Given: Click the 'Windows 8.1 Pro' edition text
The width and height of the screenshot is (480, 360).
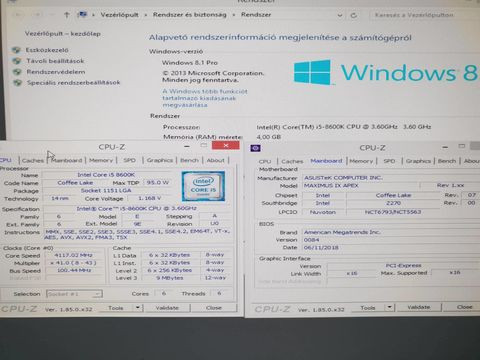Looking at the screenshot, I should 190,63.
